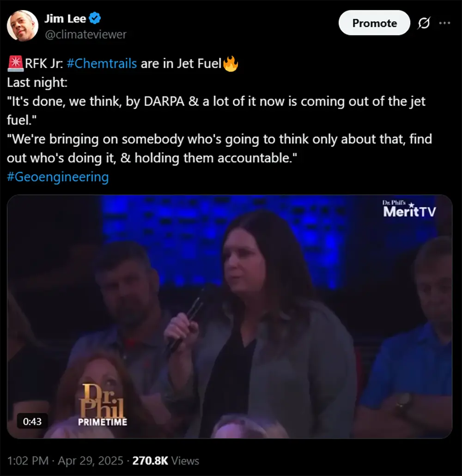The width and height of the screenshot is (462, 476).
Task: Play the Dr. Phil Primetime video
Action: (230, 316)
